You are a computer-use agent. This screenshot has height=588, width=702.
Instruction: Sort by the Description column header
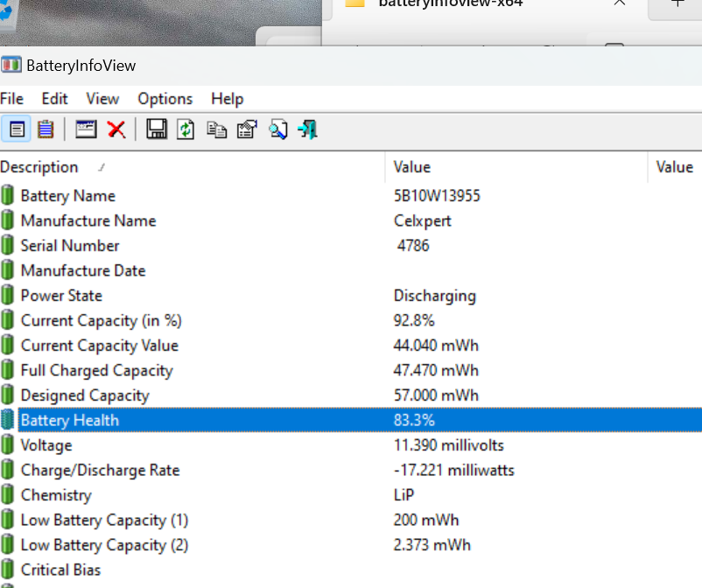pyautogui.click(x=192, y=167)
